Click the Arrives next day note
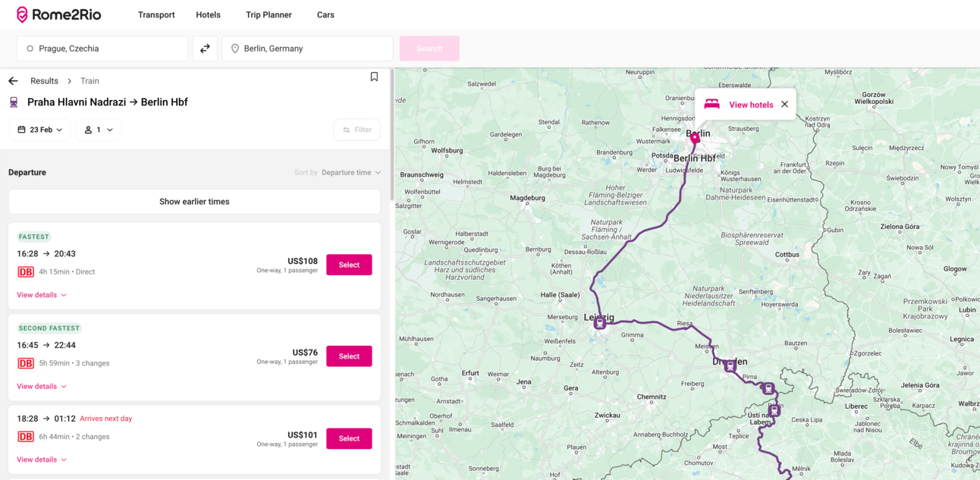The height and width of the screenshot is (480, 980). [x=105, y=419]
